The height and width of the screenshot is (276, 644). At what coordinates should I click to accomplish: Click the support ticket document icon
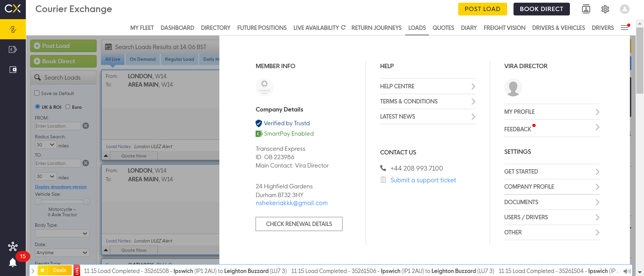click(383, 180)
